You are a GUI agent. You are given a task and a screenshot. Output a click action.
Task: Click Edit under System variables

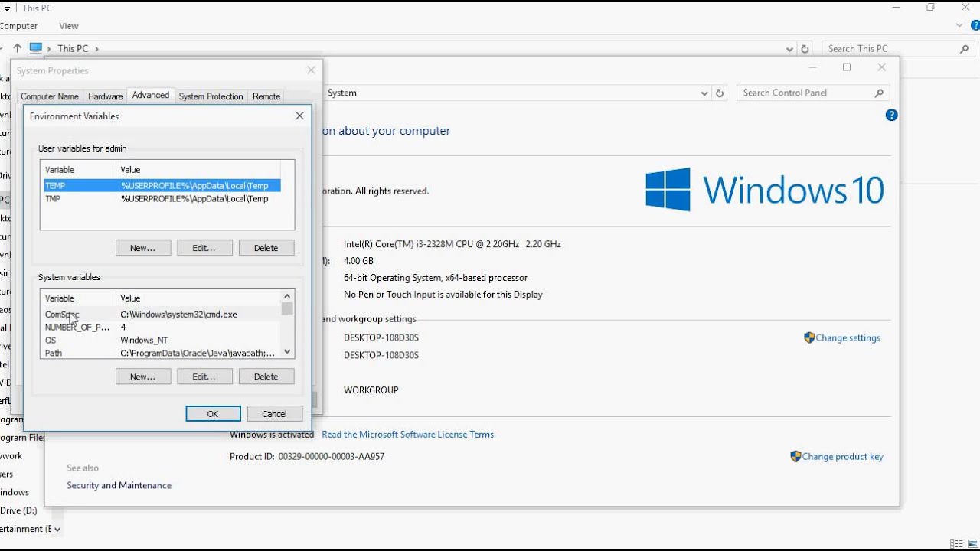[x=204, y=377]
